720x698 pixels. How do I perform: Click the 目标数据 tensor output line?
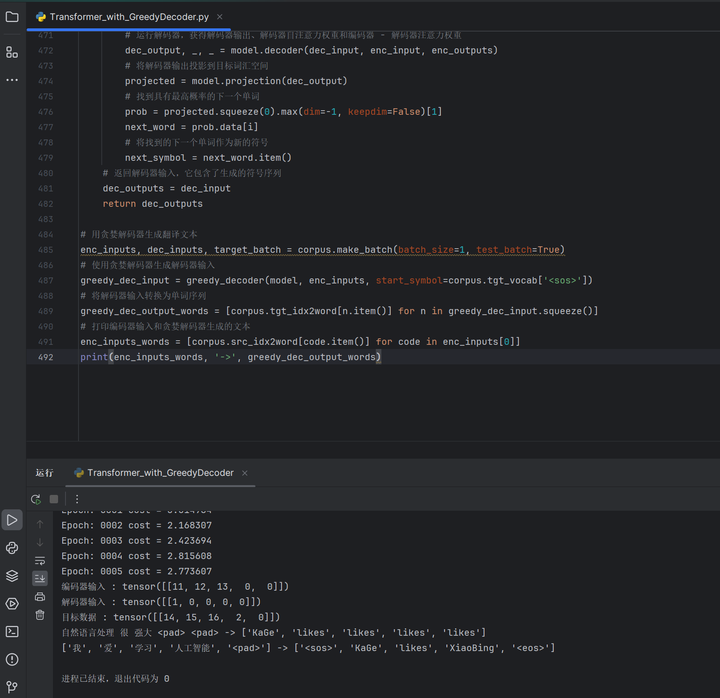[170, 617]
